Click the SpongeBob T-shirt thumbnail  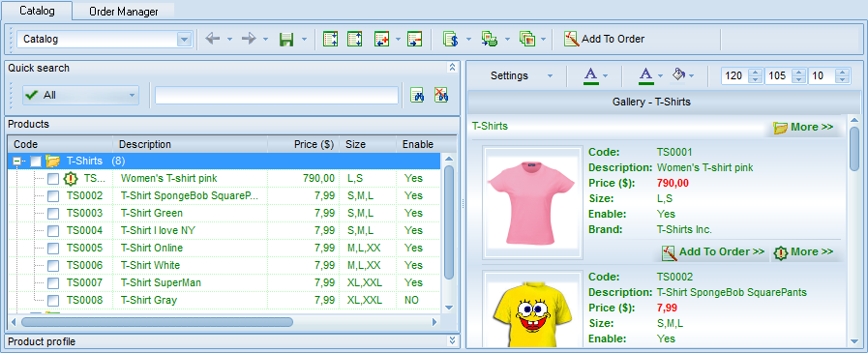[x=532, y=309]
